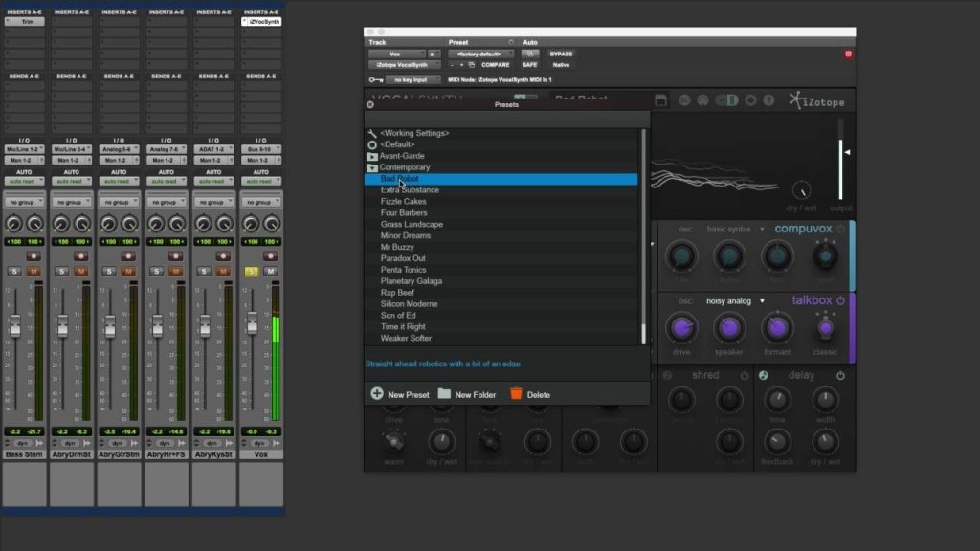The image size is (980, 551).
Task: Toggle the shred module power button
Action: (745, 375)
